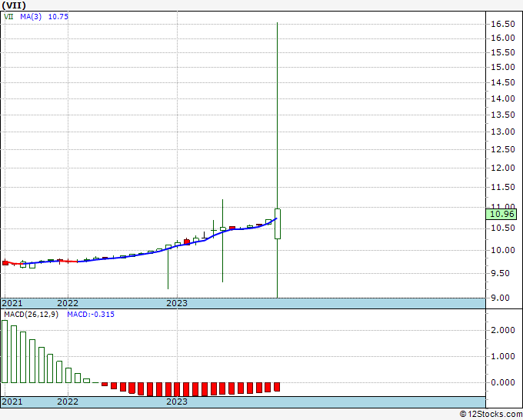
Task: Click the highlighted 10.96 current price label
Action: tap(501, 214)
